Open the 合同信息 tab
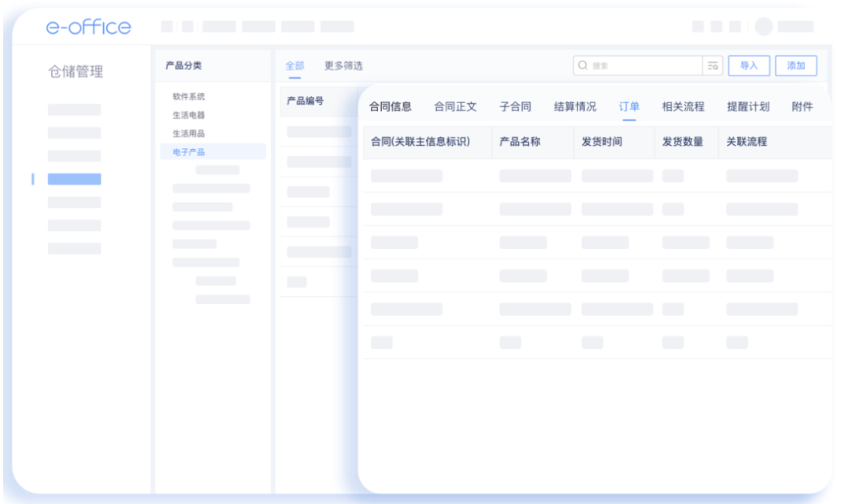This screenshot has height=504, width=841. 391,107
